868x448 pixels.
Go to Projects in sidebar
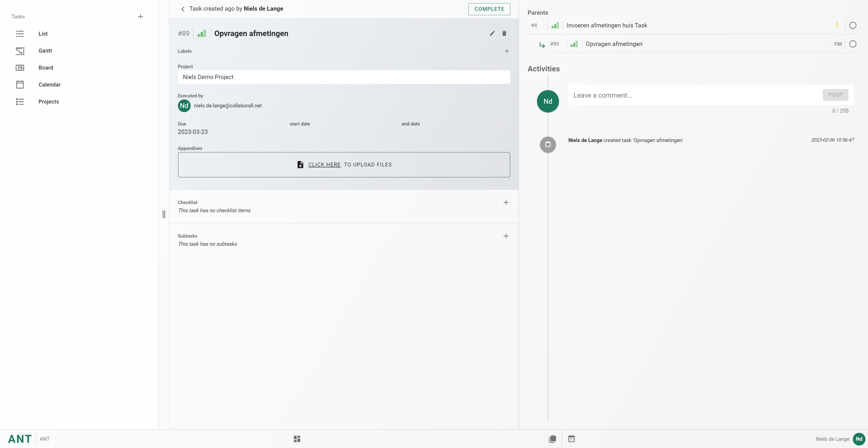48,101
